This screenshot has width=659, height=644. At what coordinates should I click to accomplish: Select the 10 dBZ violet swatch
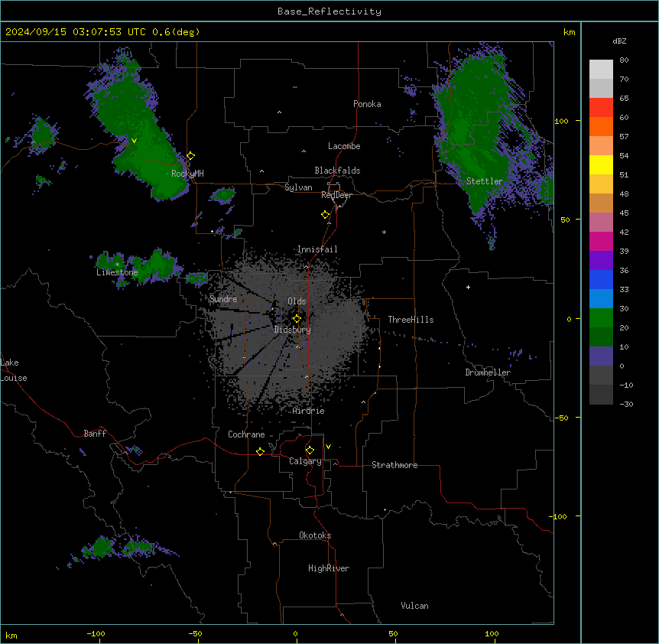[601, 356]
